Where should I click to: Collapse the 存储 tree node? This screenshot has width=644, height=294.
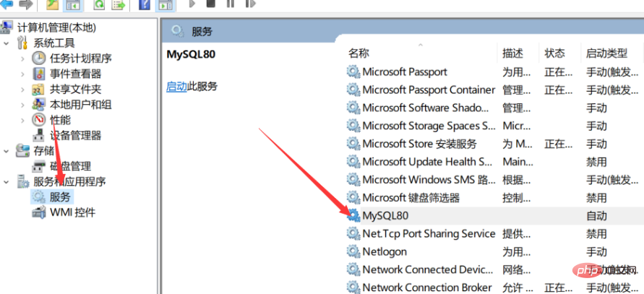7,151
